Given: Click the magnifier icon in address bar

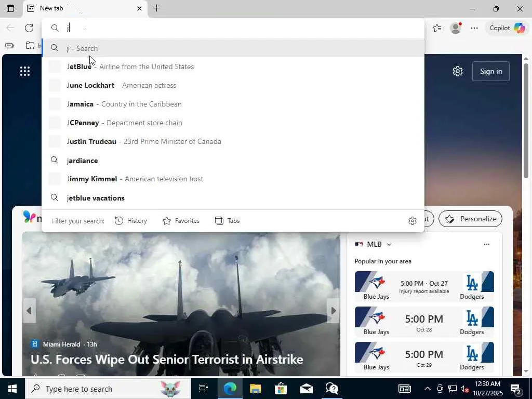Looking at the screenshot, I should pos(55,28).
